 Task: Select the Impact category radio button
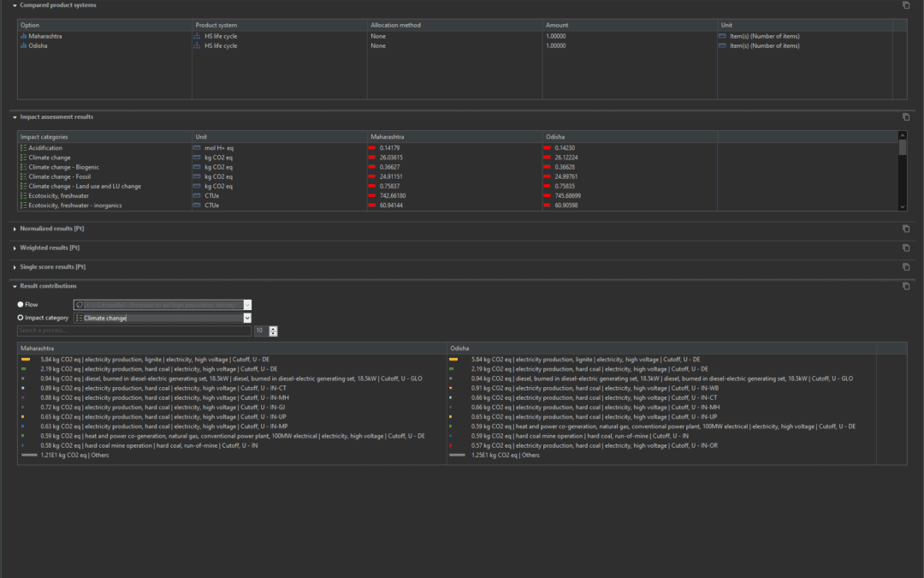[x=21, y=318]
